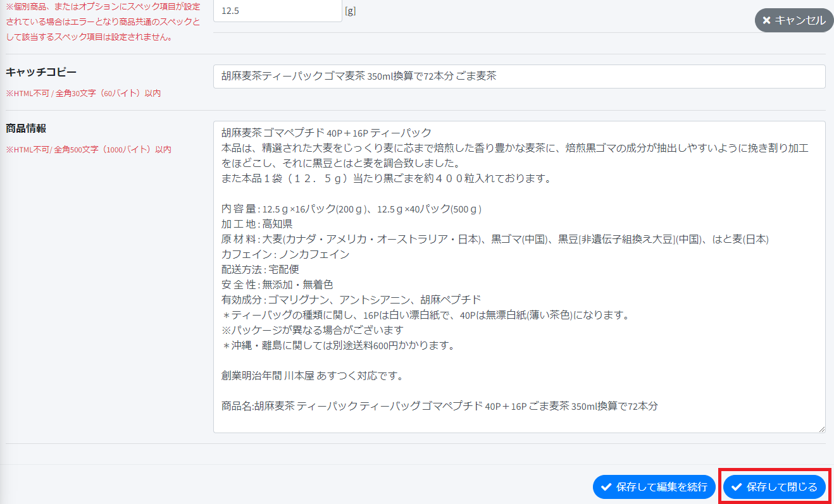Click the キャンセル button
The width and height of the screenshot is (834, 504).
pyautogui.click(x=794, y=20)
